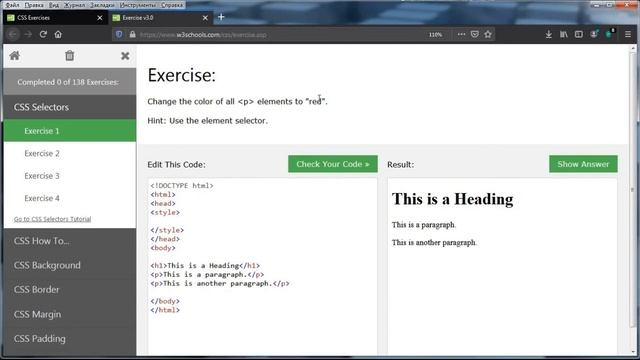Open the library icon in the toolbar
Viewport: 640px width, 360px height.
564,34
